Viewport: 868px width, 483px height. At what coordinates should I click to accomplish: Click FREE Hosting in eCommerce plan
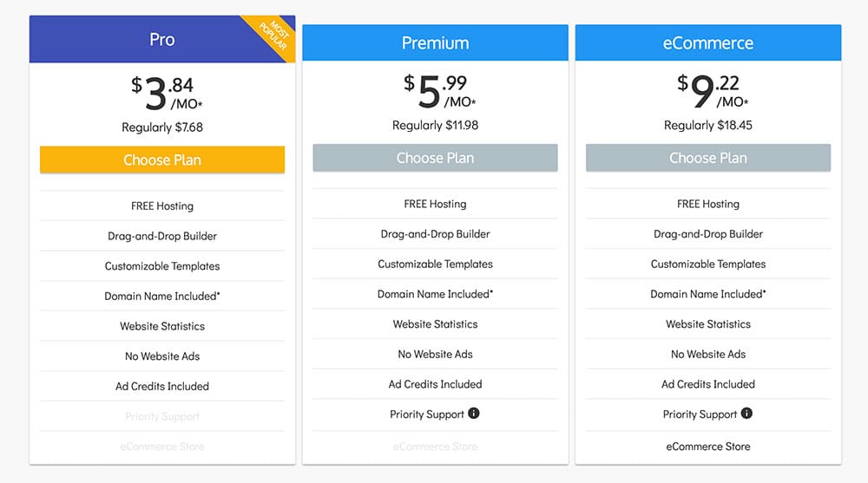708,204
